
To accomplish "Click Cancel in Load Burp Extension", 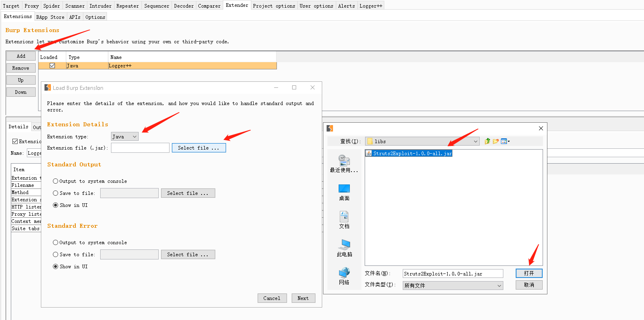I will point(272,298).
